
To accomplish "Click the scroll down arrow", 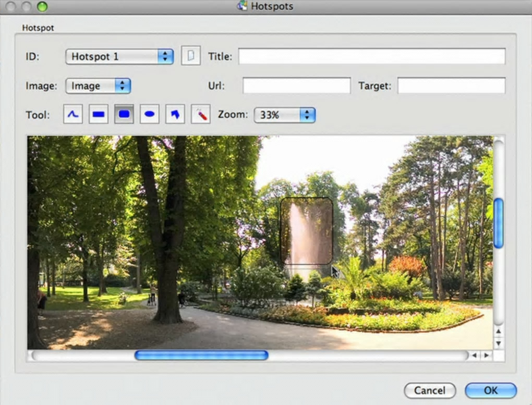I will point(499,343).
